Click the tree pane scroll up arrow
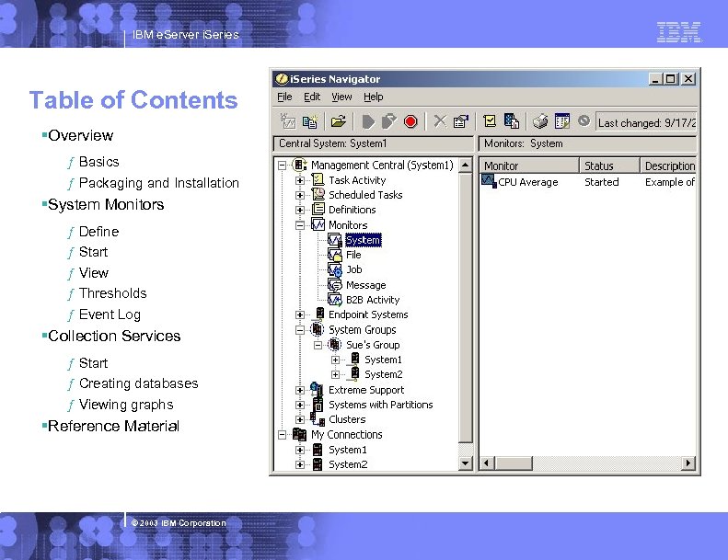 (x=465, y=166)
